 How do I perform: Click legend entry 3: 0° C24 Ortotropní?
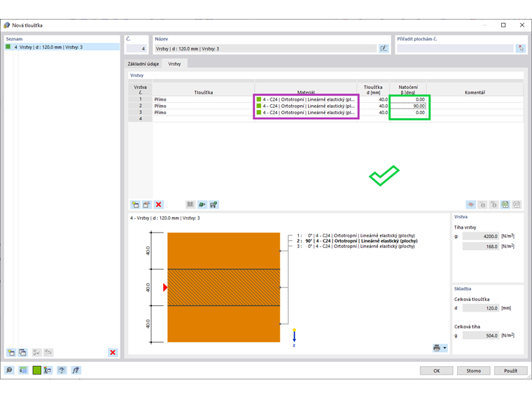tap(356, 246)
